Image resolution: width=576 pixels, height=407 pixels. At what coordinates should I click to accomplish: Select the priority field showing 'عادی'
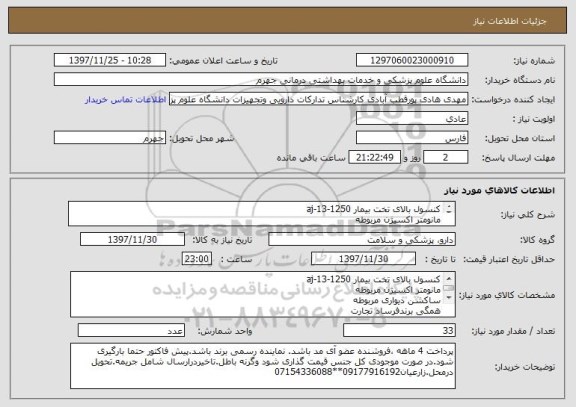[412, 119]
